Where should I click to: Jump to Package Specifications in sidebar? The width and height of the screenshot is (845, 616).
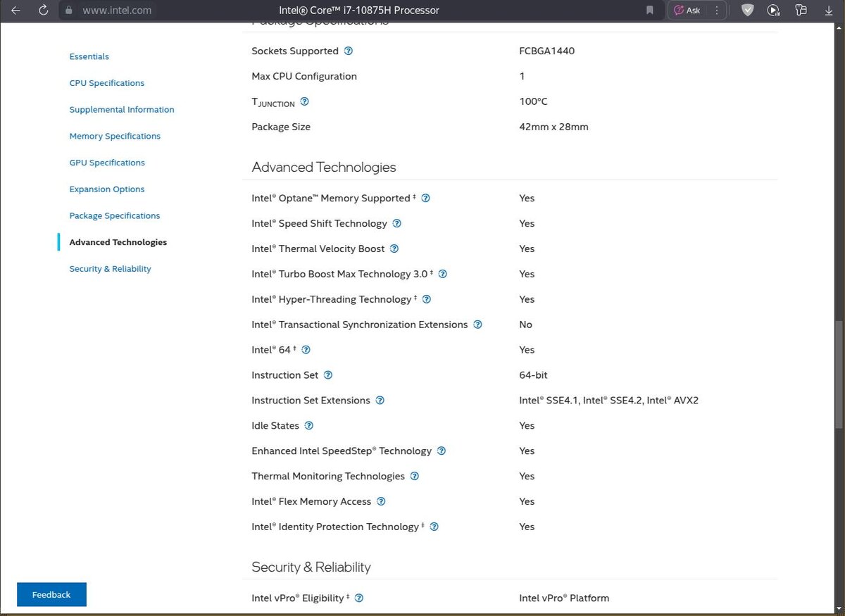pos(114,215)
